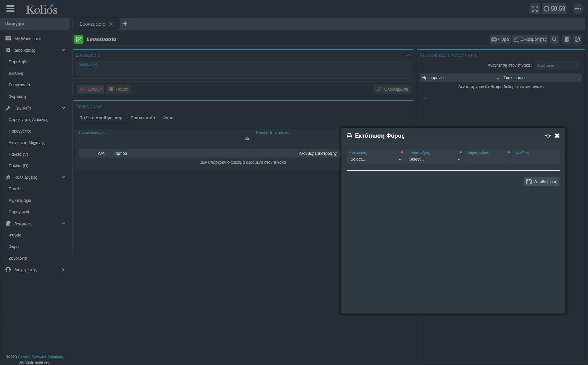Click the session timer 59:53
Image resolution: width=588 pixels, height=365 pixels.
[x=554, y=9]
